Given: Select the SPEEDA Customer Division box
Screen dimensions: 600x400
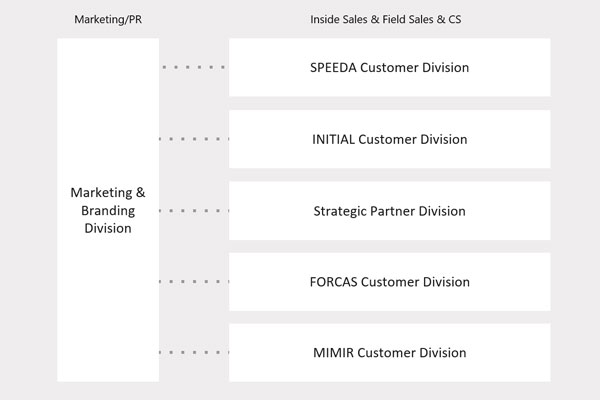Looking at the screenshot, I should [389, 68].
